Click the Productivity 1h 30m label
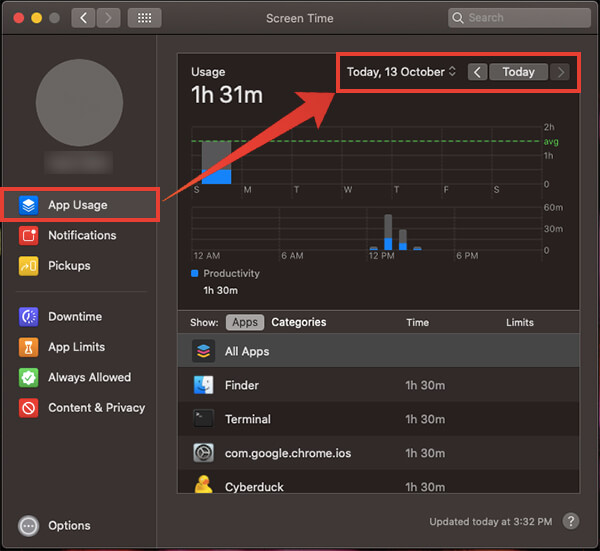The height and width of the screenshot is (551, 600). click(220, 290)
